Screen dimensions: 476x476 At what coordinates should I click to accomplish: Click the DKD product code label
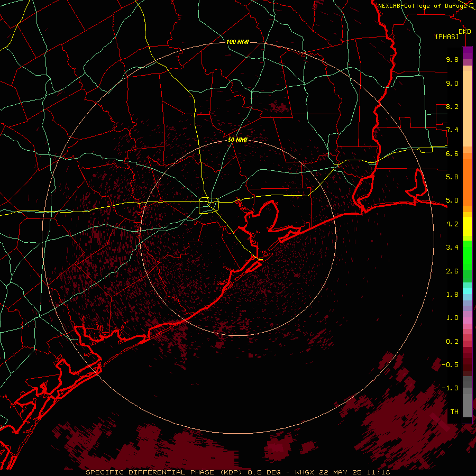click(x=464, y=32)
